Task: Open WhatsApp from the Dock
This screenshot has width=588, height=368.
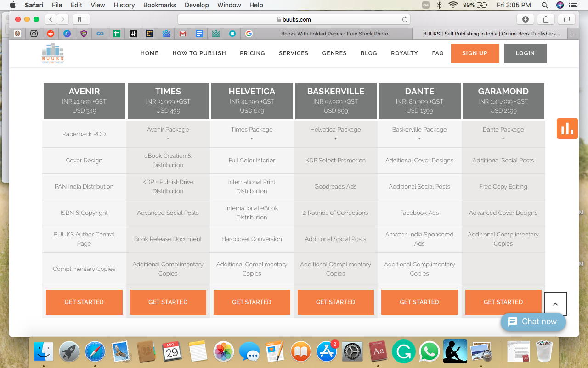Action: pyautogui.click(x=430, y=352)
